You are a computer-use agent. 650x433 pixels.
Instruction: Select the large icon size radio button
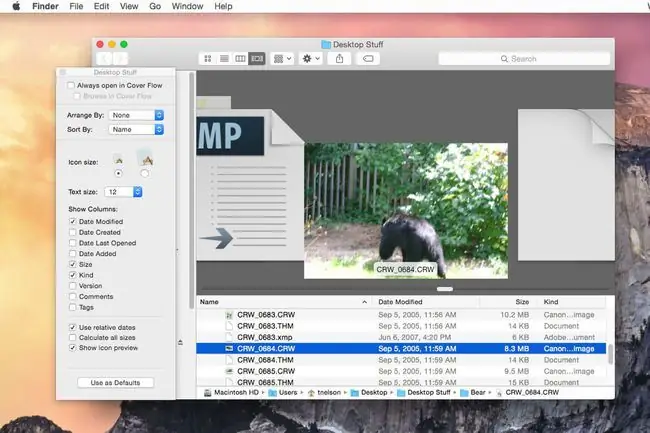pos(145,173)
